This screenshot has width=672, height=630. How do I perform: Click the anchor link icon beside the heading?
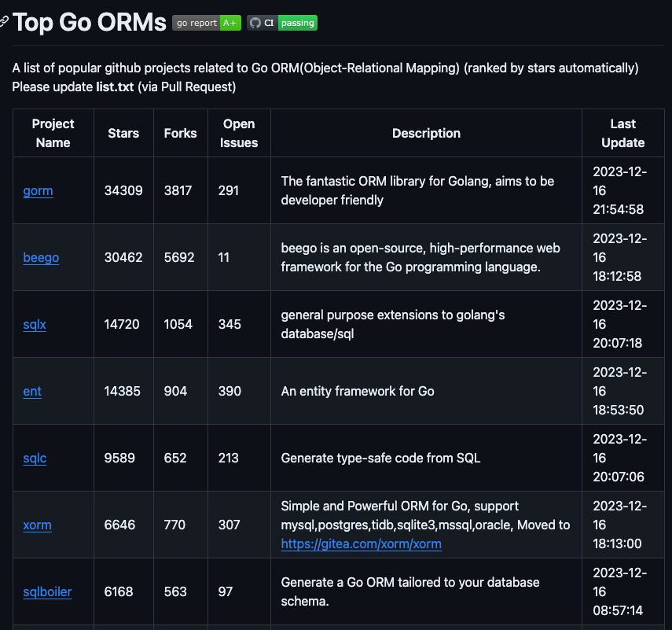(x=6, y=21)
